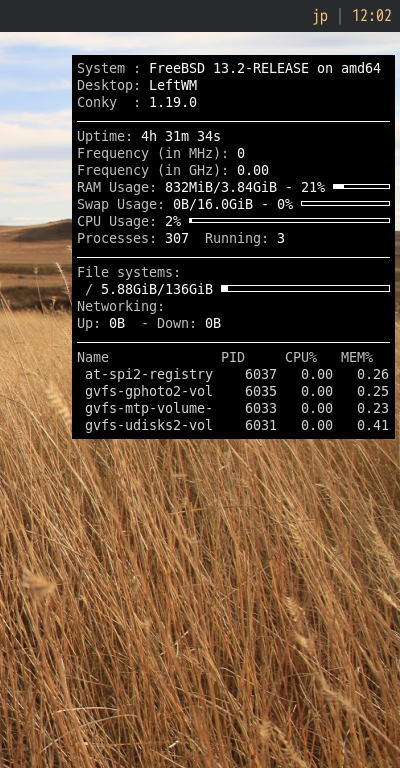This screenshot has width=400, height=768.
Task: Click the PID column header
Action: tap(233, 358)
